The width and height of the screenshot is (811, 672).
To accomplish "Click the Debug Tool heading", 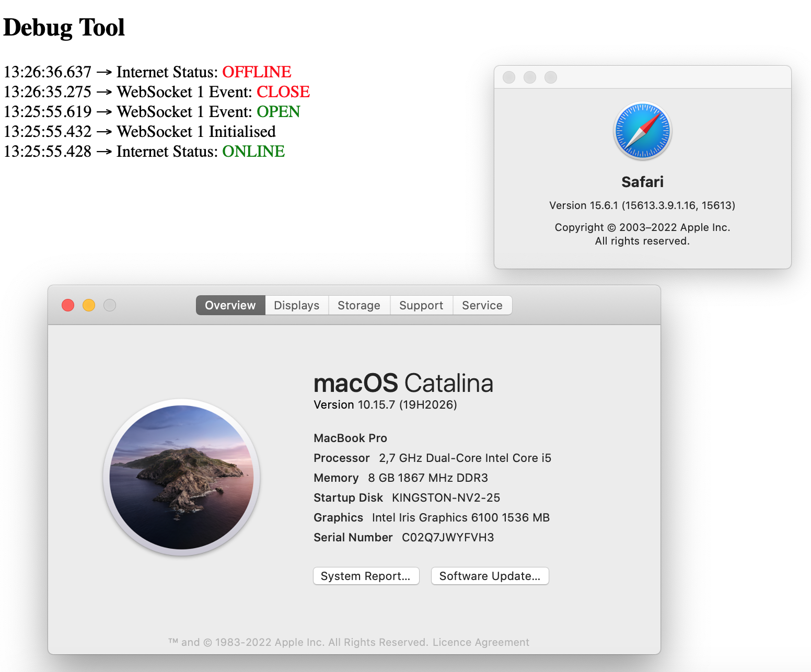I will click(x=64, y=28).
